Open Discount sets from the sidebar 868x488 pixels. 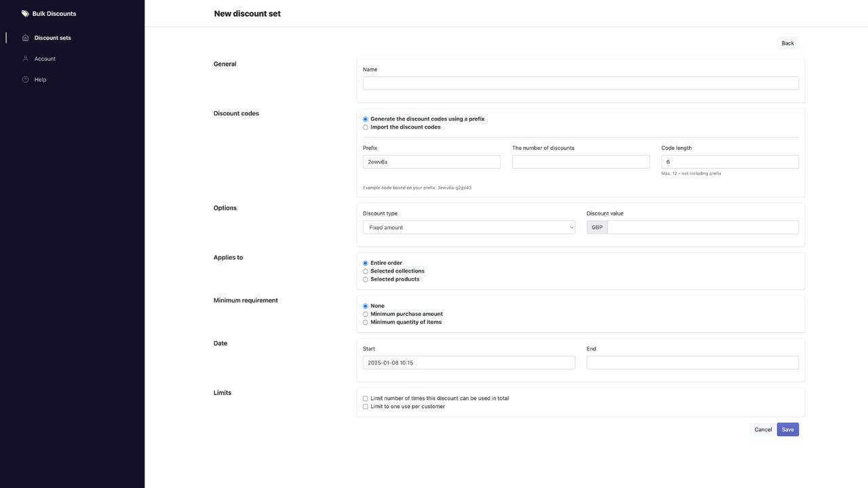tap(52, 37)
